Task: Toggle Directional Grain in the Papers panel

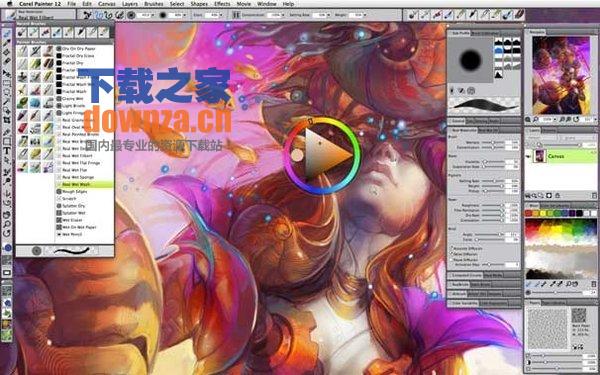Action: [x=580, y=347]
